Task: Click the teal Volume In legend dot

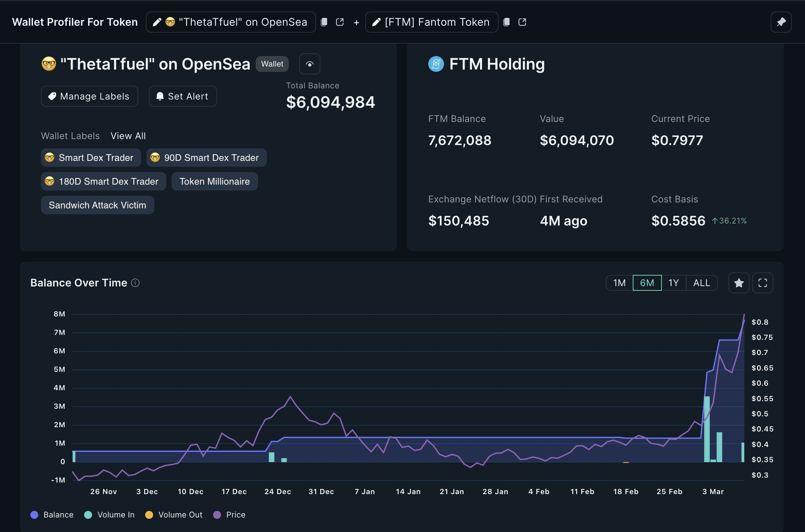Action: pos(89,515)
